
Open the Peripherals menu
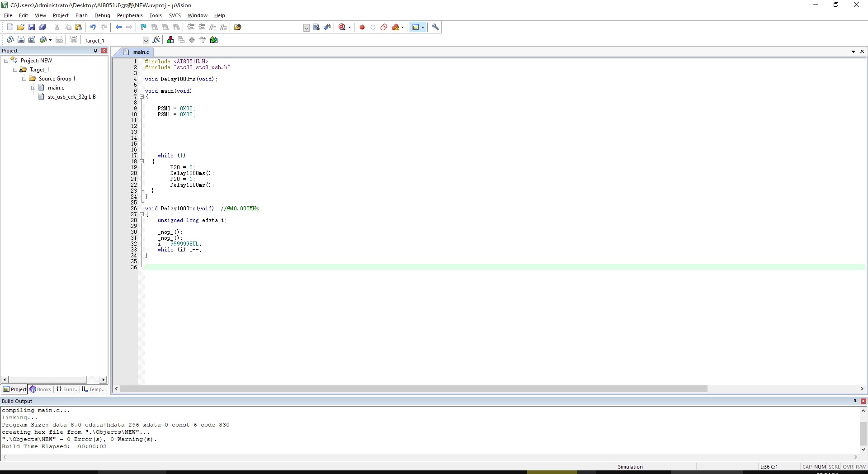tap(130, 15)
